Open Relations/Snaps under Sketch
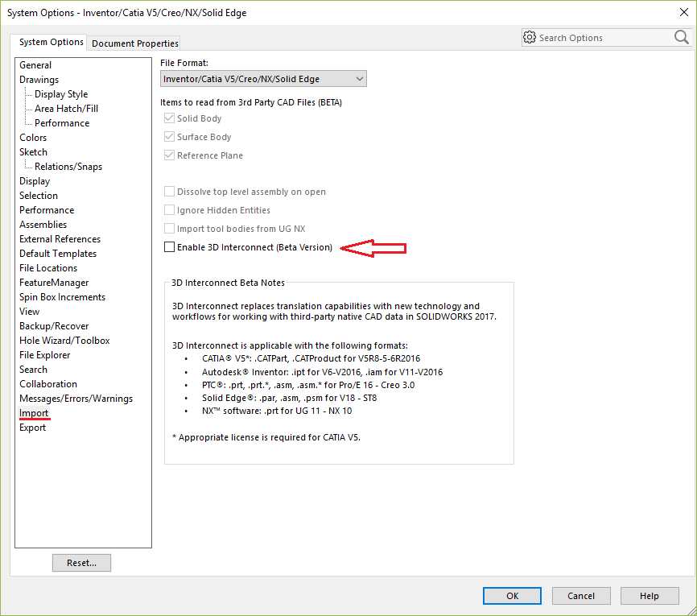The image size is (697, 616). coord(68,167)
